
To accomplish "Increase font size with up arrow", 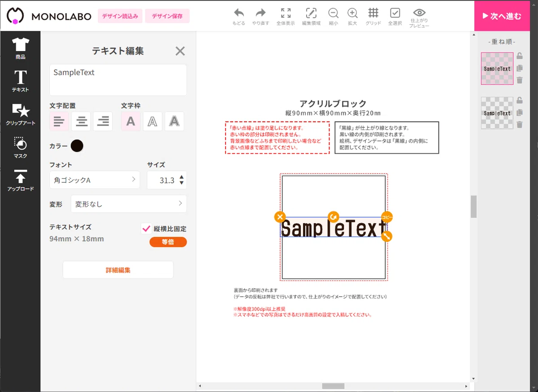I will pos(182,177).
